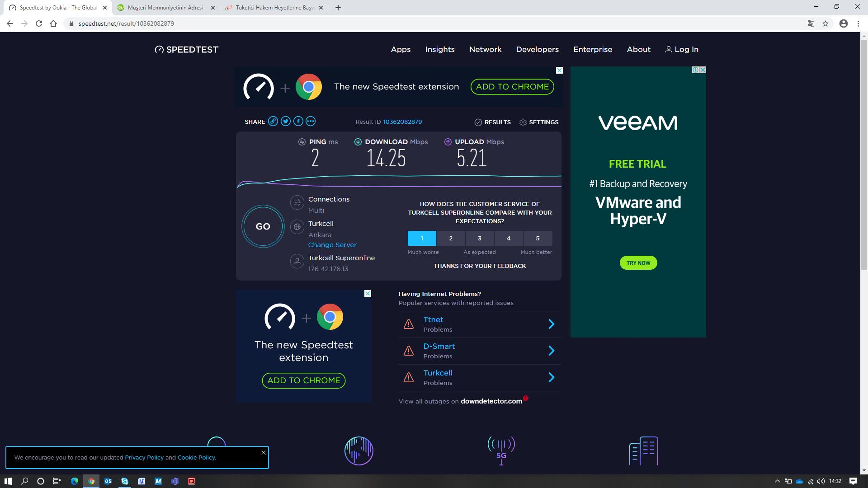This screenshot has height=488, width=868.
Task: Click ADD TO CHROME in top banner
Action: [512, 87]
